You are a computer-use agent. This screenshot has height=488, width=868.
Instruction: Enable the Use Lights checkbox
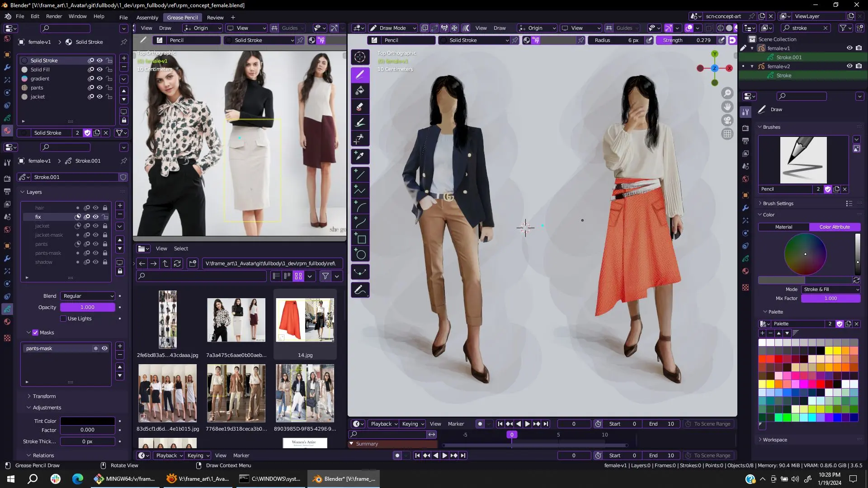click(63, 319)
